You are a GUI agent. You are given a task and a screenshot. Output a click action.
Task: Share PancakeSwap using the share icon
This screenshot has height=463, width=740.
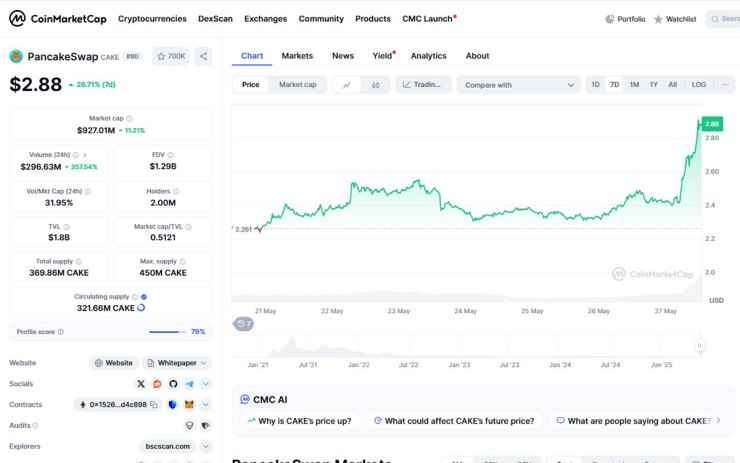203,56
